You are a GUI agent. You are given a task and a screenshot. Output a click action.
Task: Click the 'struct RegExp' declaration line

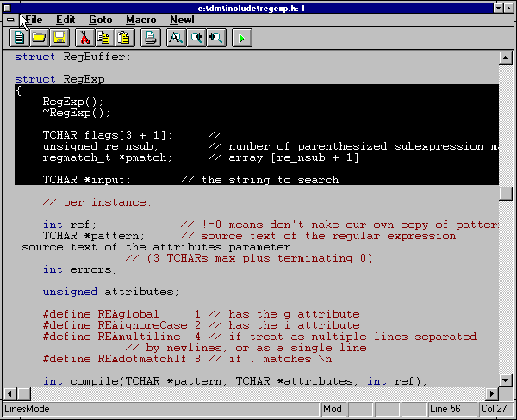[59, 79]
